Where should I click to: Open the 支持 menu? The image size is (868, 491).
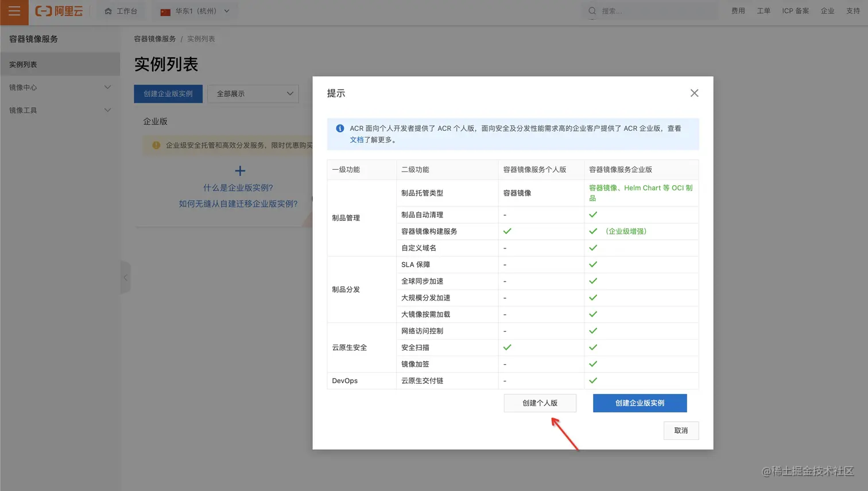point(853,11)
